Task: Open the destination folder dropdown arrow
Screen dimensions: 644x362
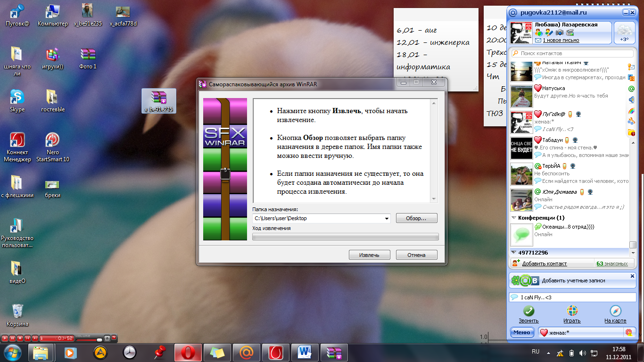Action: [387, 219]
